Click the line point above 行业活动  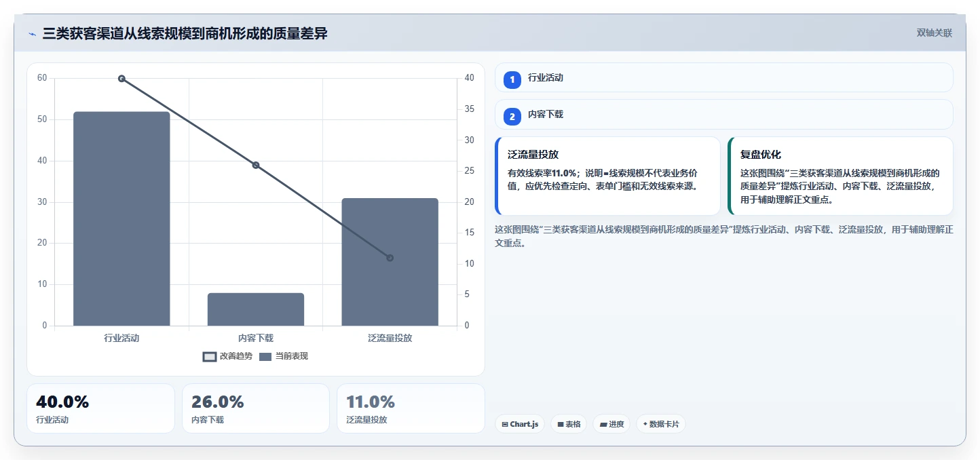(121, 79)
